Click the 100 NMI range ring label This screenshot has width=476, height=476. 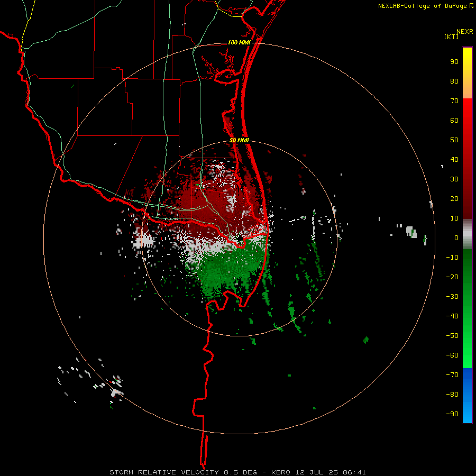click(239, 42)
